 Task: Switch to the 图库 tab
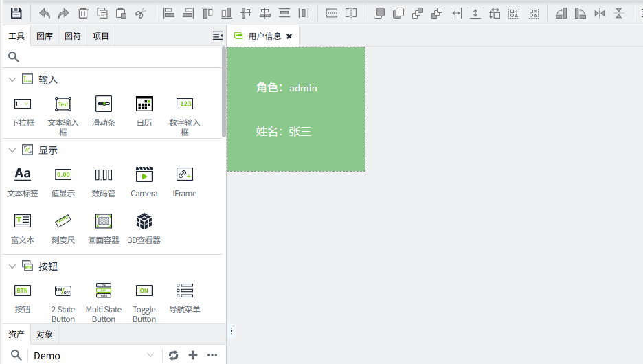pyautogui.click(x=45, y=36)
